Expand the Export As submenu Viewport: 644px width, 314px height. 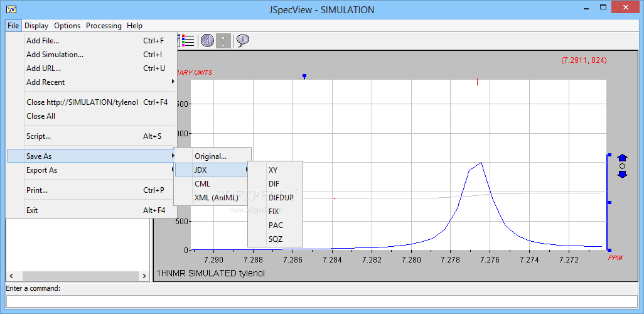92,170
